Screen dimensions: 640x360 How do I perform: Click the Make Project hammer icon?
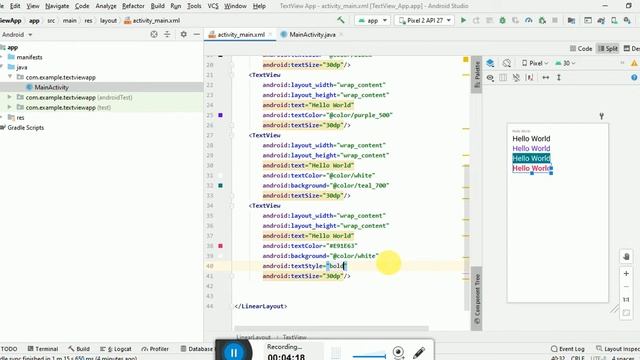click(x=340, y=20)
